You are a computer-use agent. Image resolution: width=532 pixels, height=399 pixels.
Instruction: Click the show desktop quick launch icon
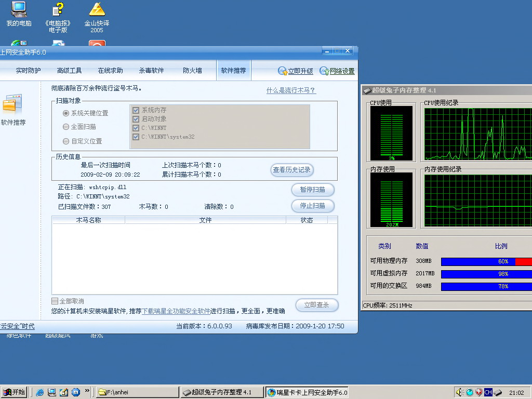[x=51, y=392]
